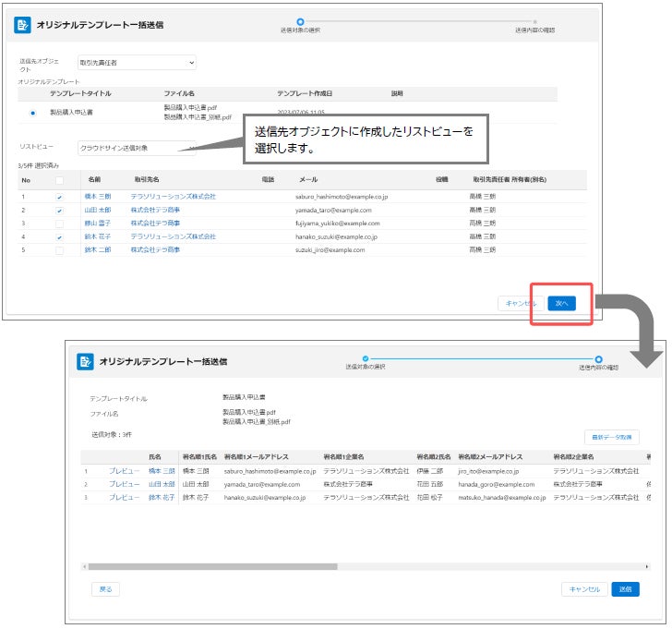Open the 山田 太郎 link in the 氏名 column

coord(162,484)
